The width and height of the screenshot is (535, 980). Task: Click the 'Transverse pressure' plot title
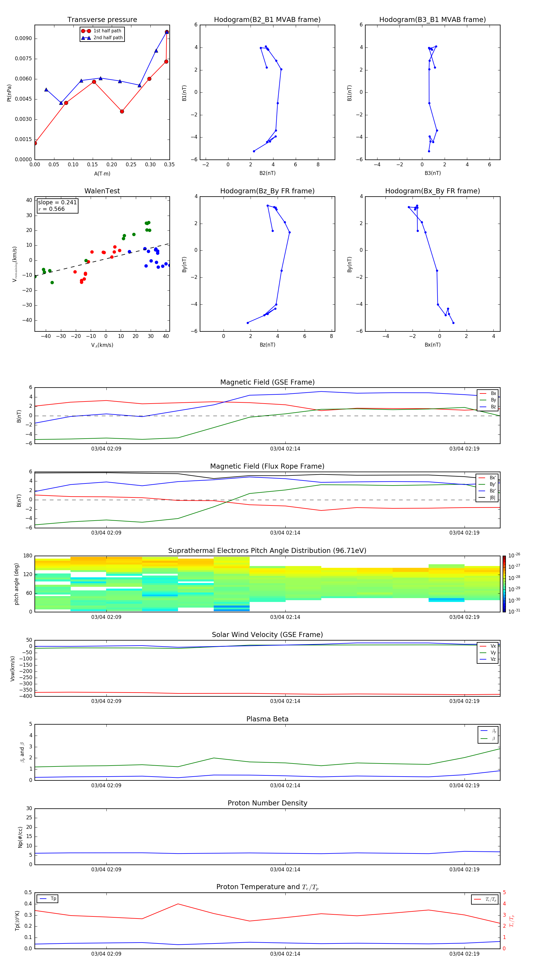pyautogui.click(x=102, y=20)
